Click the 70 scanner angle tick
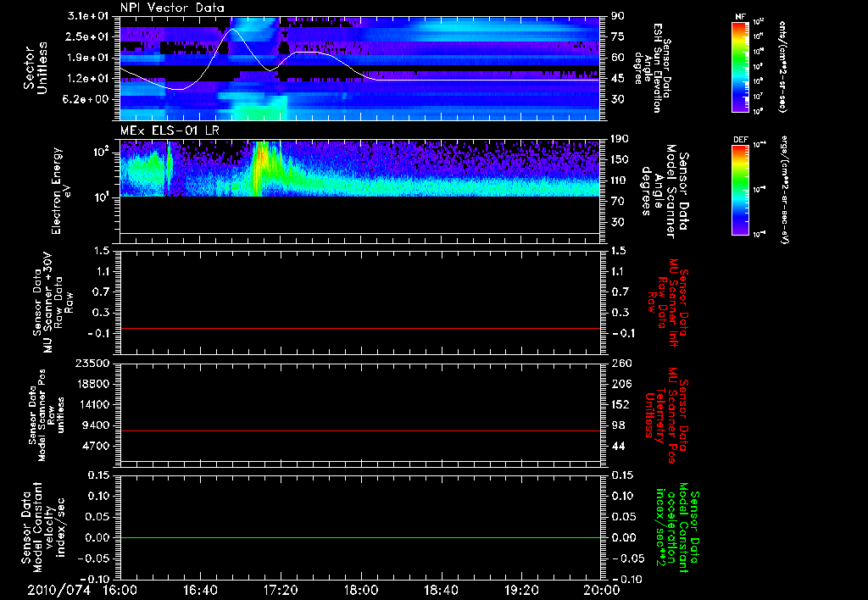 point(618,202)
